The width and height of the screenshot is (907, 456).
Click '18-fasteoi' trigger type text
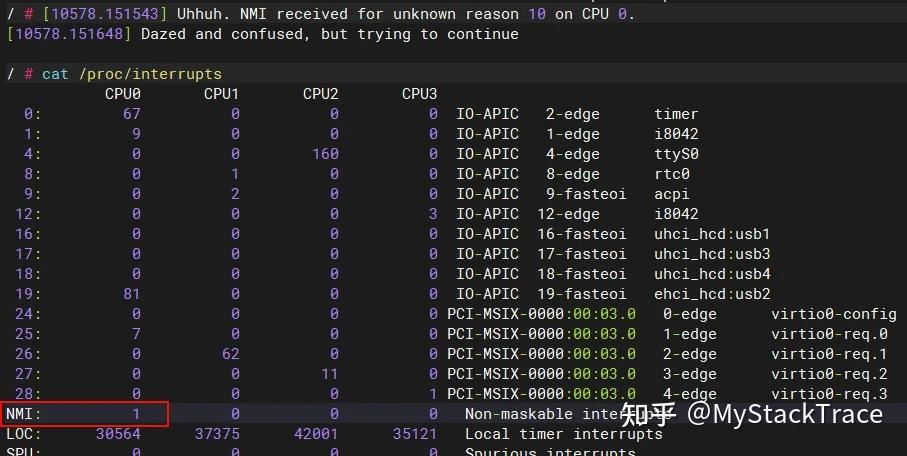pos(581,274)
